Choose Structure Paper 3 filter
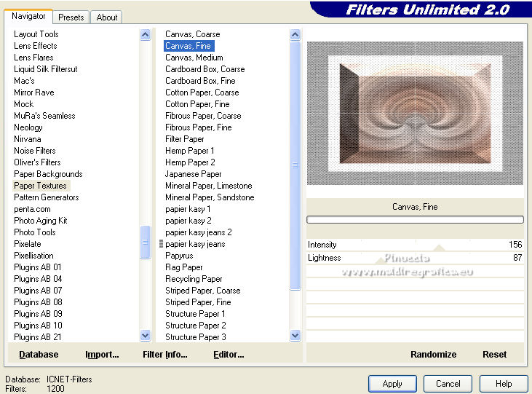532x394 pixels. (196, 337)
